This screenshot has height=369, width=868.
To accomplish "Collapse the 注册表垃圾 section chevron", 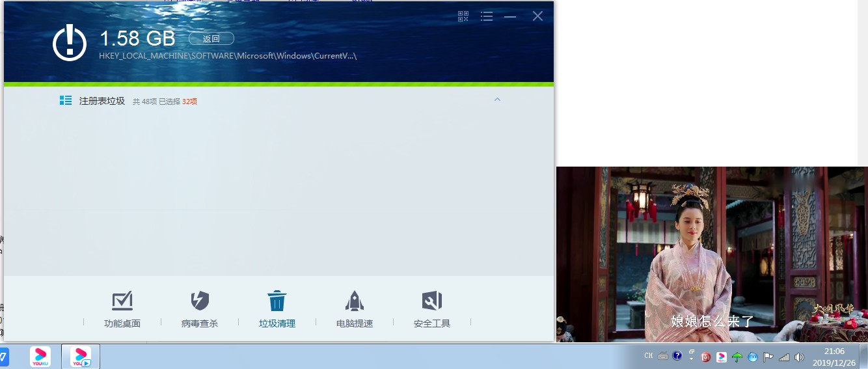I will (x=497, y=100).
